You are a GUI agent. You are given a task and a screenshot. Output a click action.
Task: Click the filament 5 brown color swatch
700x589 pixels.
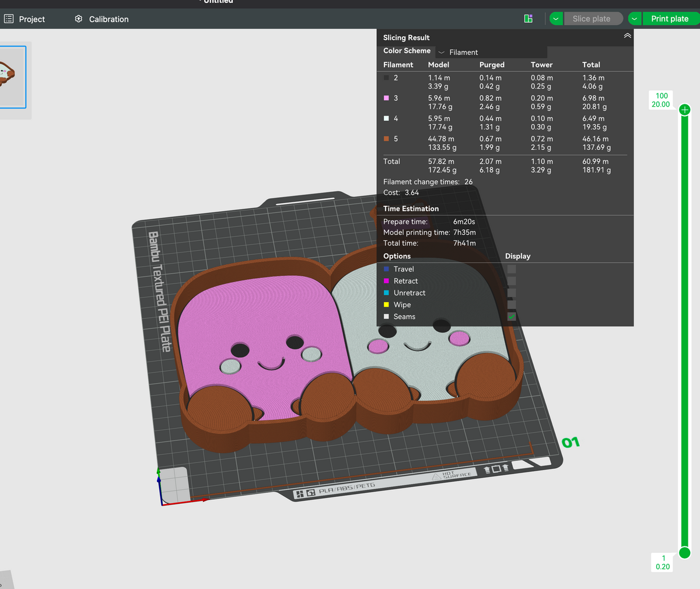click(386, 139)
